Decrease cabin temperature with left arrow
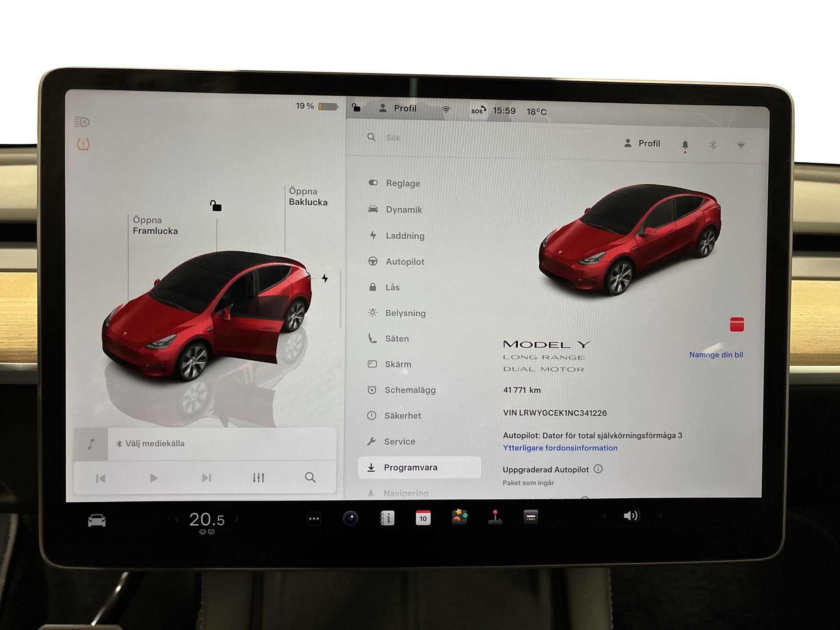 [177, 519]
